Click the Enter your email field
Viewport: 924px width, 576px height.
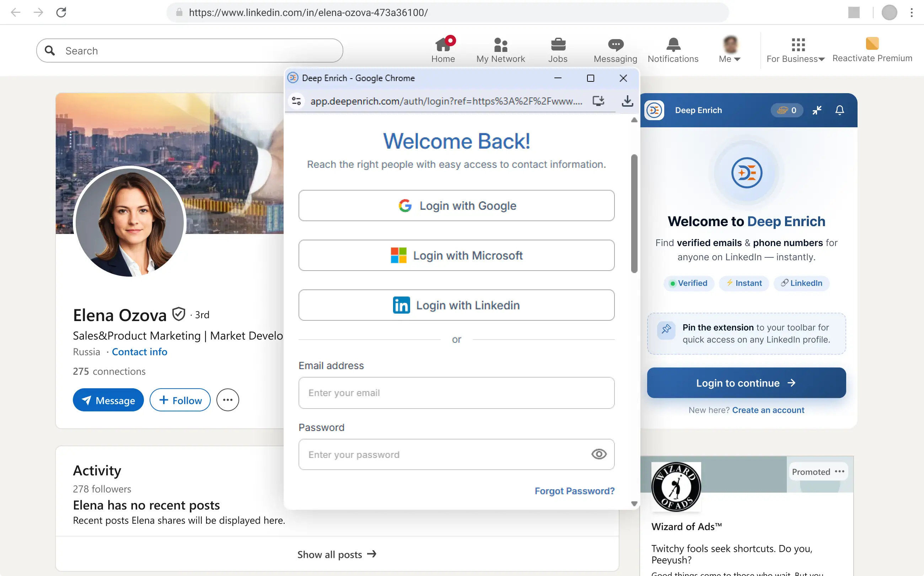coord(456,393)
